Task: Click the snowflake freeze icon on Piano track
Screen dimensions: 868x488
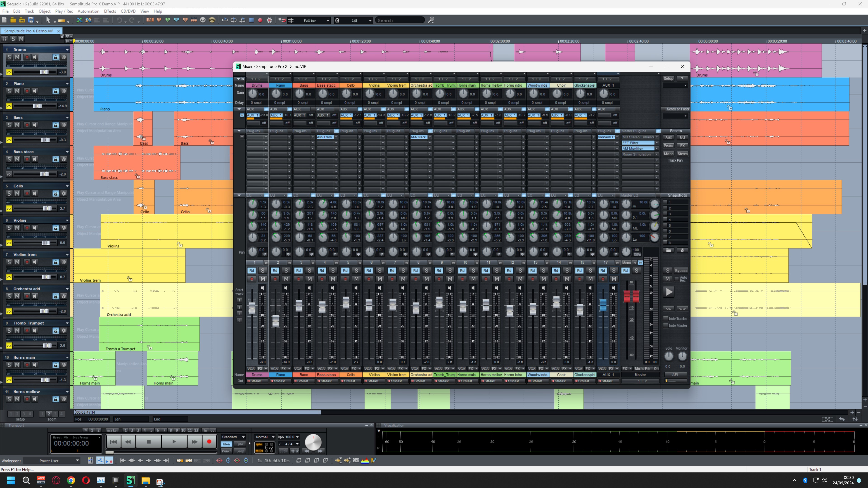Action: pos(64,91)
